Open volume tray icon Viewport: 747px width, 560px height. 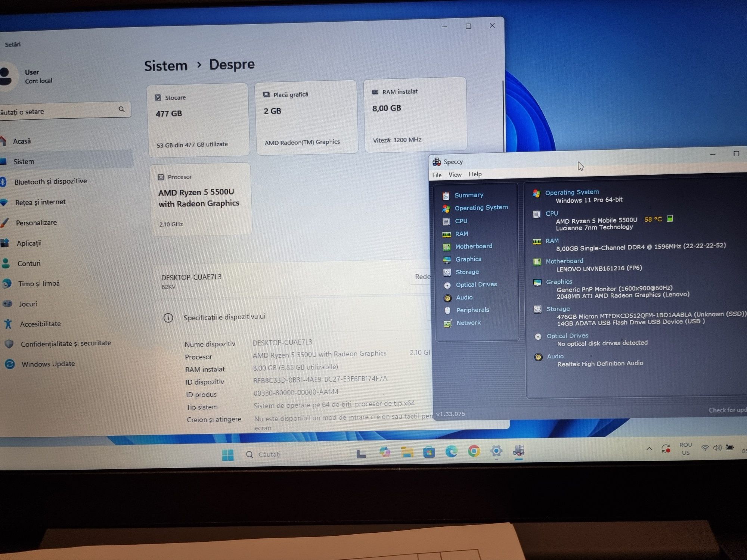click(x=717, y=448)
